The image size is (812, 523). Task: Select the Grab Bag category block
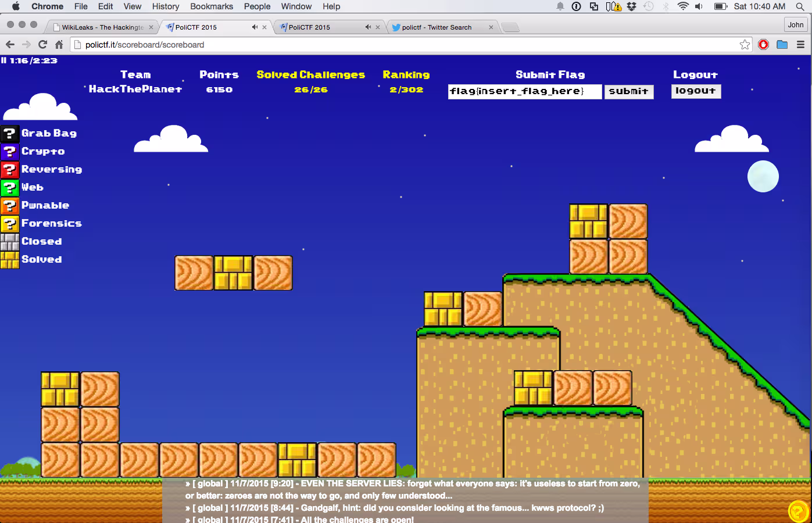(x=10, y=134)
